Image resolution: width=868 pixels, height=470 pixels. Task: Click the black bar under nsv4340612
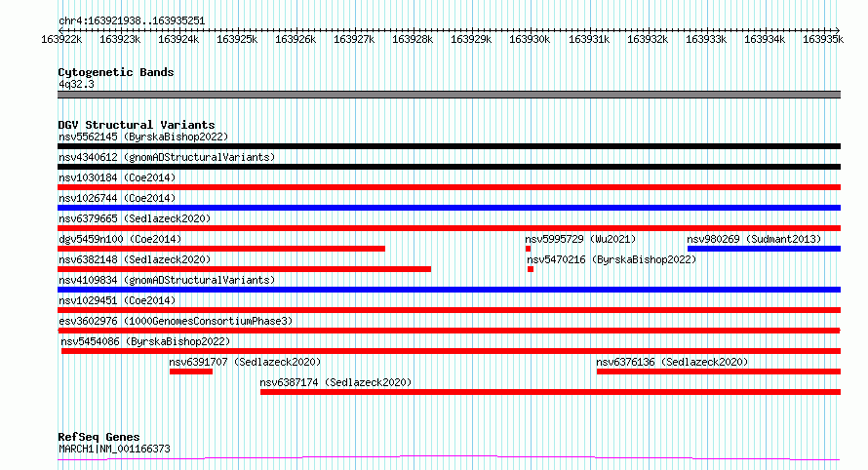click(449, 167)
